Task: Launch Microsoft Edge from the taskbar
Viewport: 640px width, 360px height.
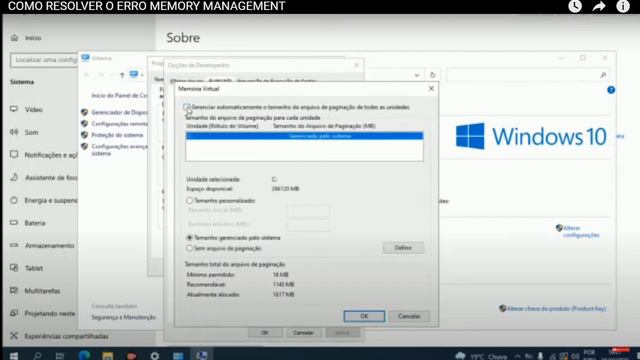Action: click(x=84, y=355)
